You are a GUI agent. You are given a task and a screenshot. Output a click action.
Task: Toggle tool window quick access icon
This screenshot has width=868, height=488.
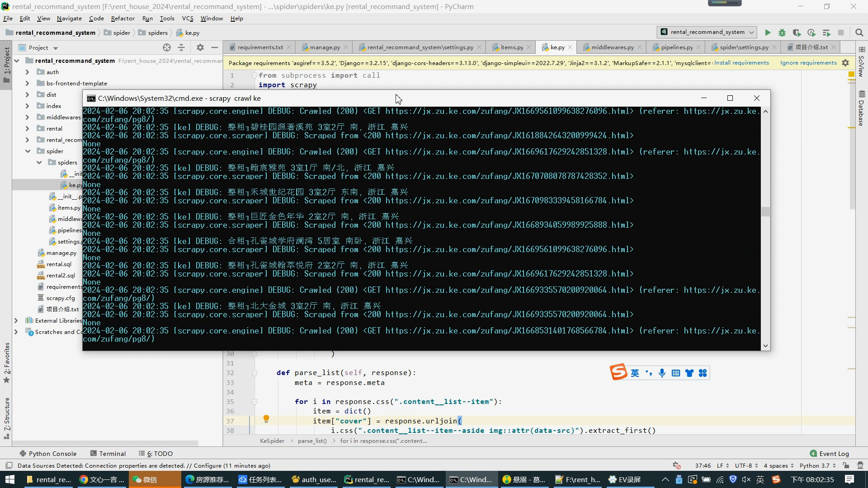pyautogui.click(x=9, y=465)
